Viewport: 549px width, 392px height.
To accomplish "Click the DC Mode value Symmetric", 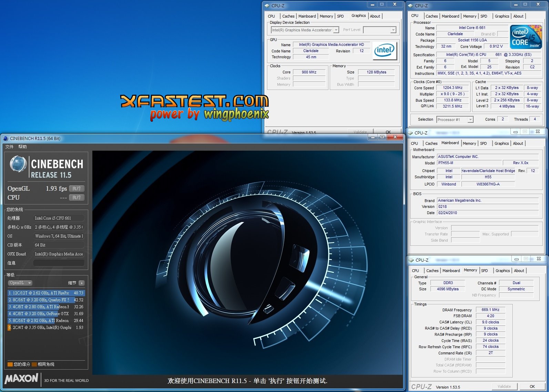I will pos(516,289).
